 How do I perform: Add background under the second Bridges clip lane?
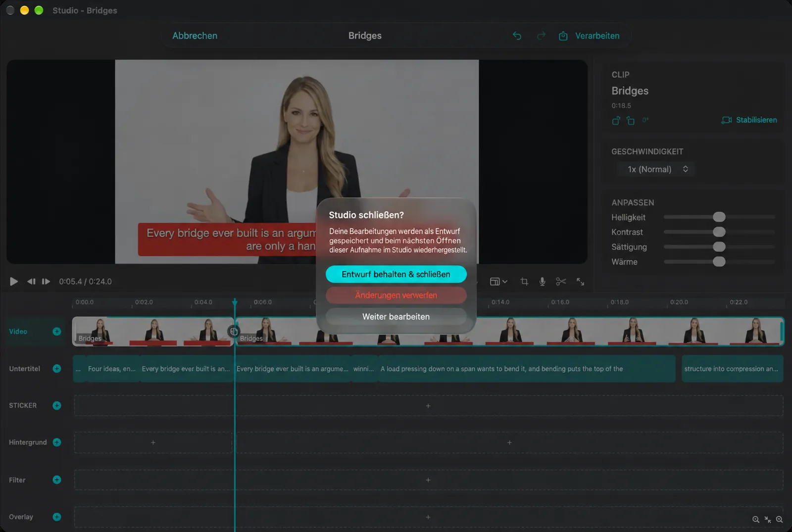point(509,442)
